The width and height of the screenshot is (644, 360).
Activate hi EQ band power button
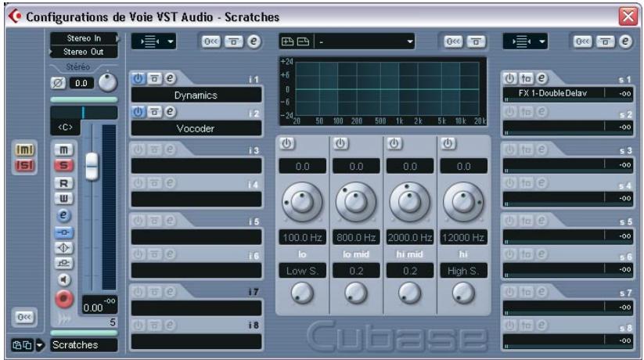pyautogui.click(x=448, y=143)
